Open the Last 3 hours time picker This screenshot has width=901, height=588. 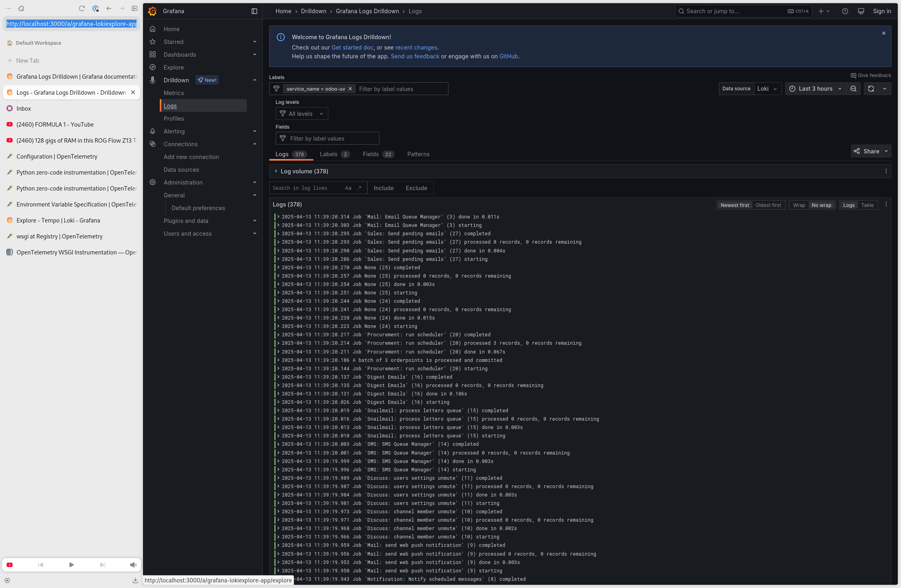[815, 89]
